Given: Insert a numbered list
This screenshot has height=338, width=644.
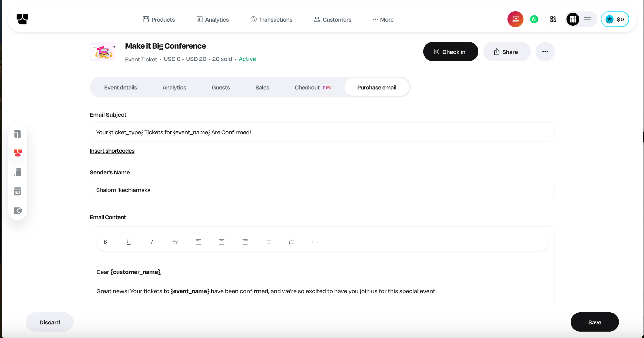Looking at the screenshot, I should point(291,242).
